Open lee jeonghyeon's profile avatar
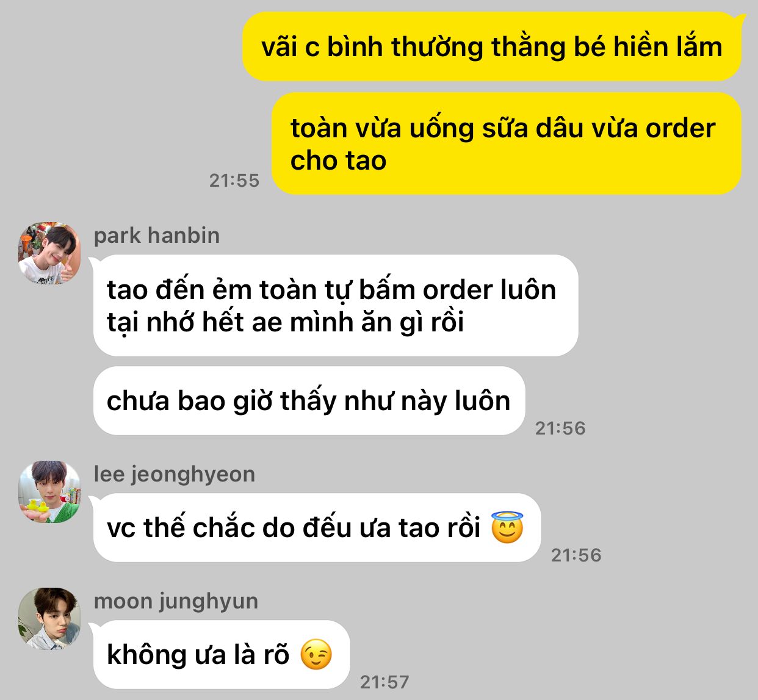This screenshot has width=758, height=700. (49, 491)
